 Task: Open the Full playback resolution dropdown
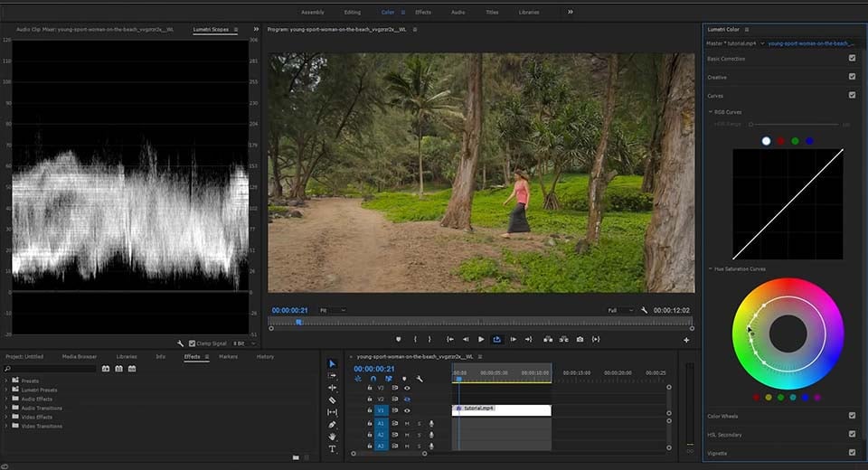620,311
